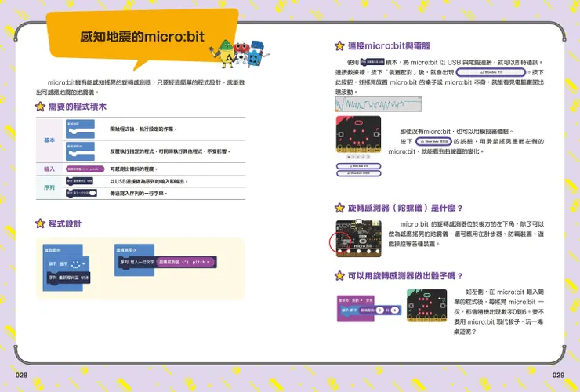Click the description beginning 反覆執行指定的程式
Screen dimensions: 580x392
[x=170, y=151]
